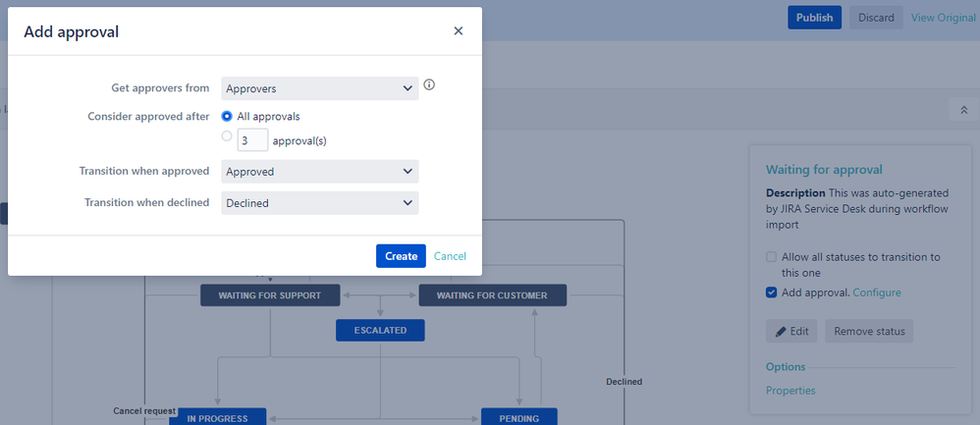
Task: Select the Escalated status node
Action: pyautogui.click(x=380, y=331)
